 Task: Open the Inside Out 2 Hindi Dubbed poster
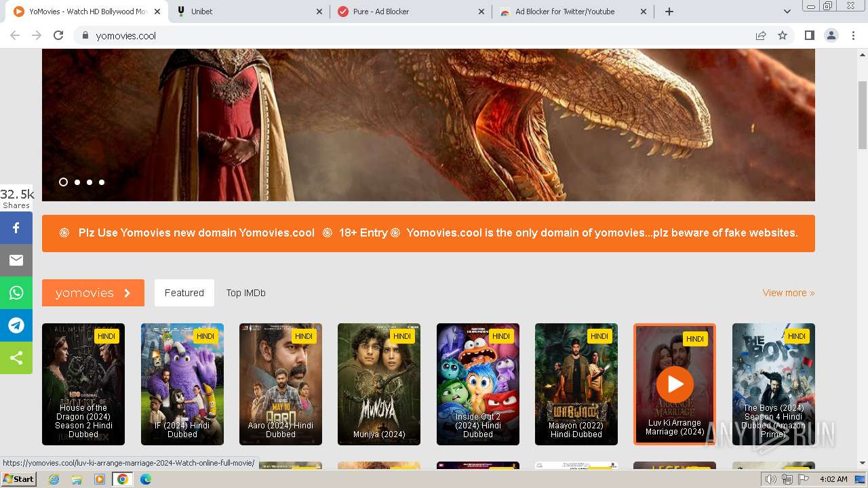(478, 384)
